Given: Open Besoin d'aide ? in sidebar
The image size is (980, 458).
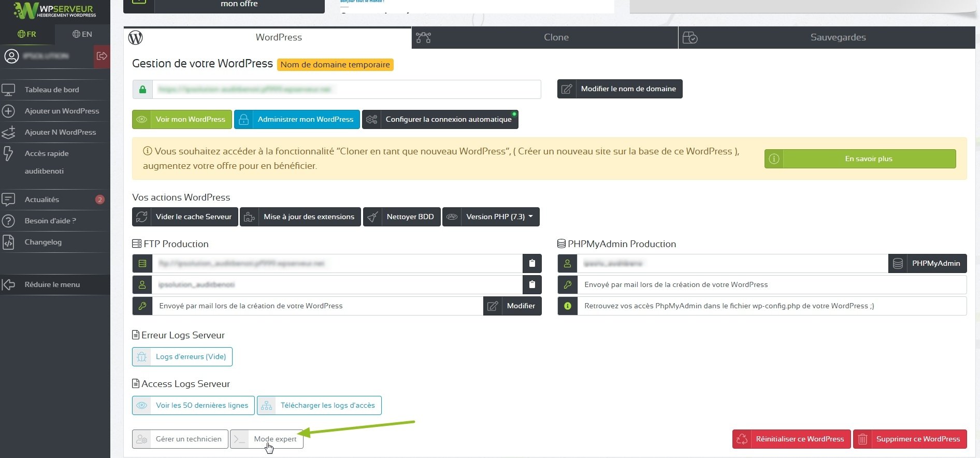Looking at the screenshot, I should 55,221.
